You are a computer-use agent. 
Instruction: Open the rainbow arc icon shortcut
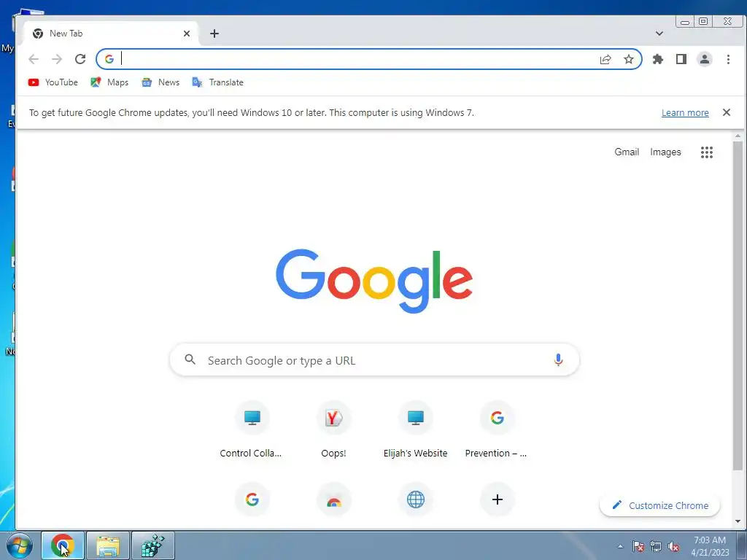point(334,499)
